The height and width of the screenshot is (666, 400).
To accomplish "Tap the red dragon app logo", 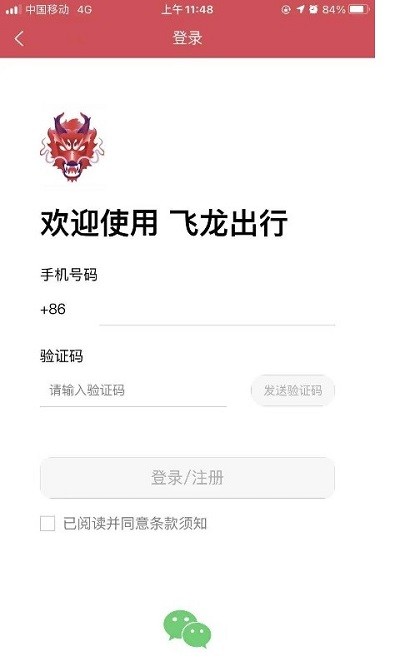I will (x=72, y=147).
